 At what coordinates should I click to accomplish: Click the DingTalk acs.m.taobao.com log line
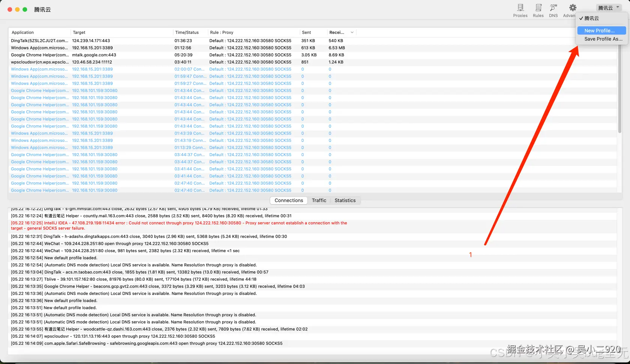(x=140, y=272)
